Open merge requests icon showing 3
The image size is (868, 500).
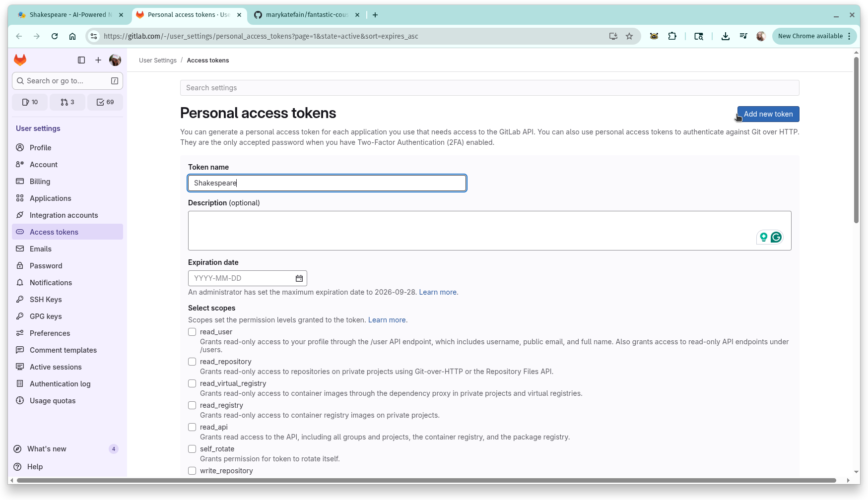point(67,102)
